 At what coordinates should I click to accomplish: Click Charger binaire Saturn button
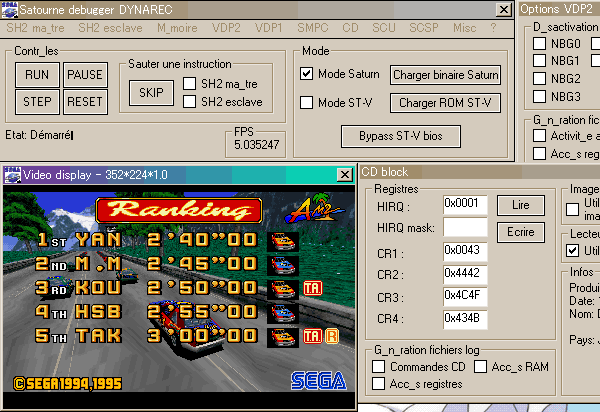[x=445, y=75]
